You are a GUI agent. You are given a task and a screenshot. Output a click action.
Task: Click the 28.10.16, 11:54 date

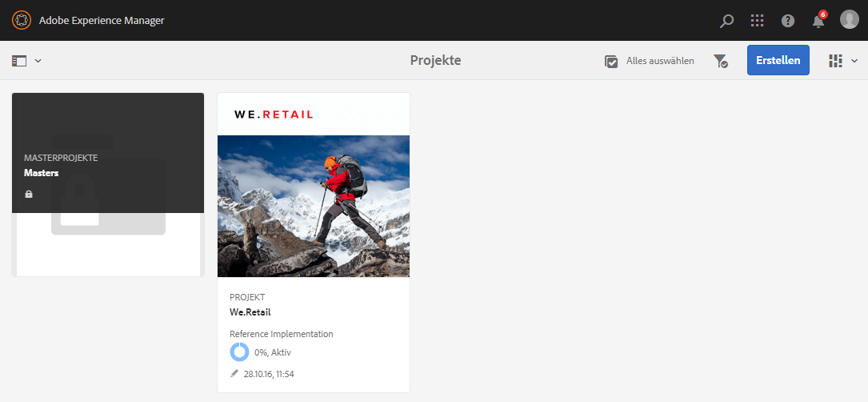pyautogui.click(x=269, y=374)
